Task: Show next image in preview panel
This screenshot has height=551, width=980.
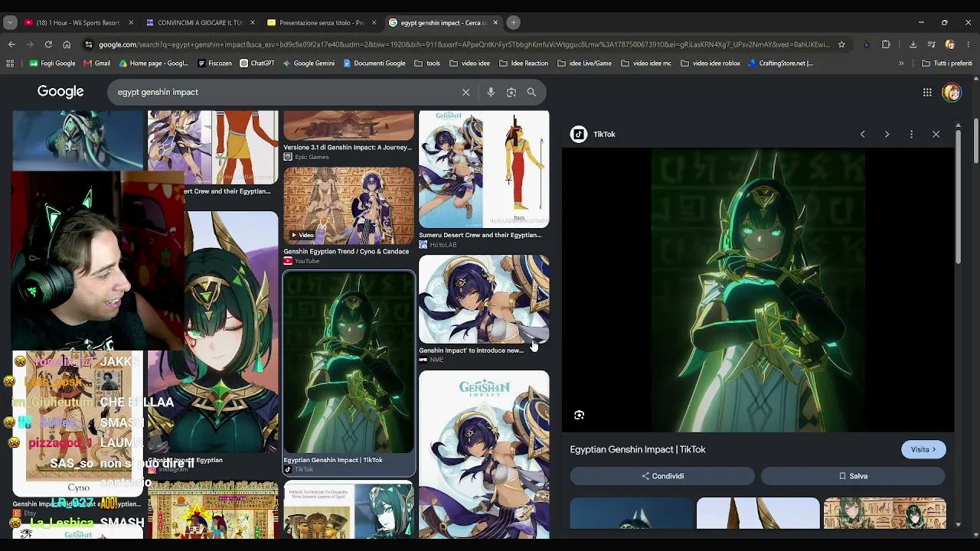Action: pyautogui.click(x=887, y=134)
